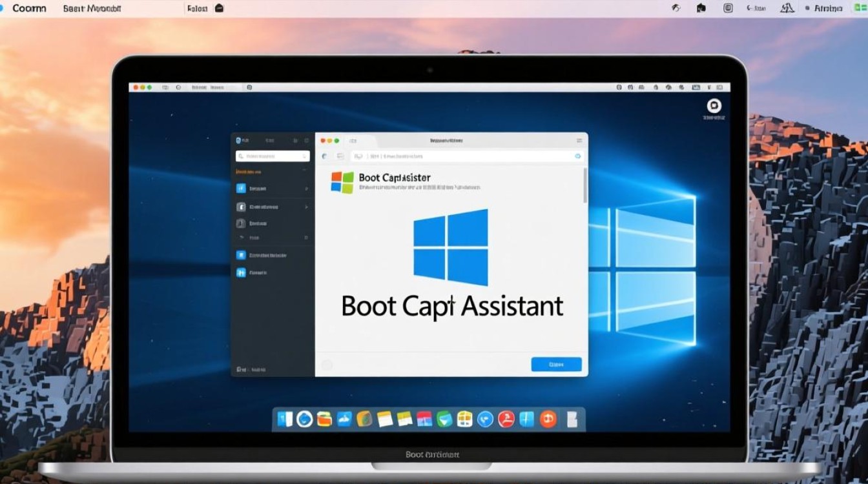Switch to the open tab at the top of the window

(354, 140)
